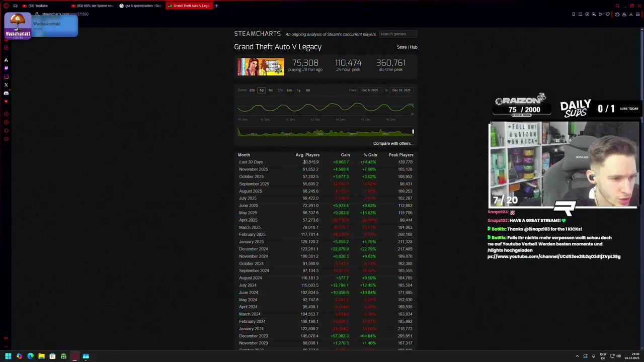This screenshot has width=644, height=362.
Task: Open Instagram in the Opera sidebar
Action: click(6, 76)
